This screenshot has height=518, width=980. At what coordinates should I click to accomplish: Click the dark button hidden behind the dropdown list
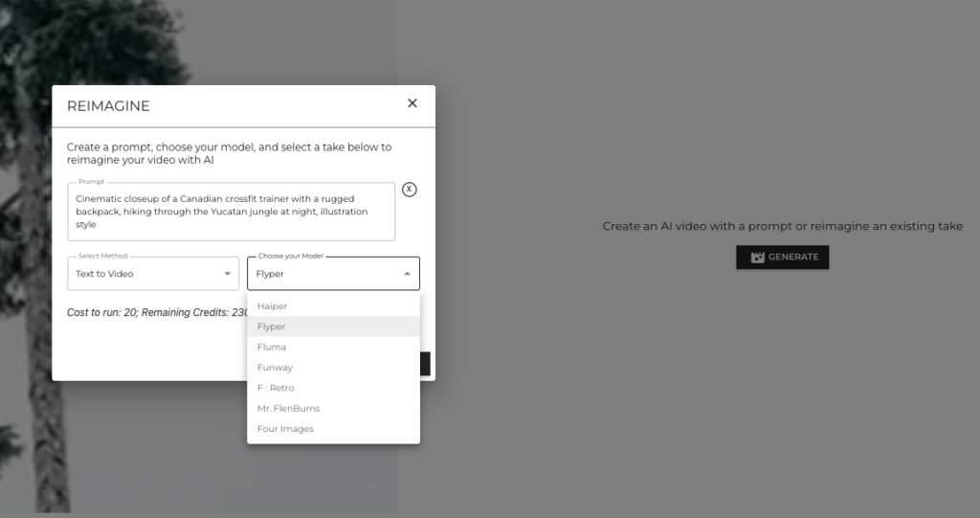(x=425, y=364)
